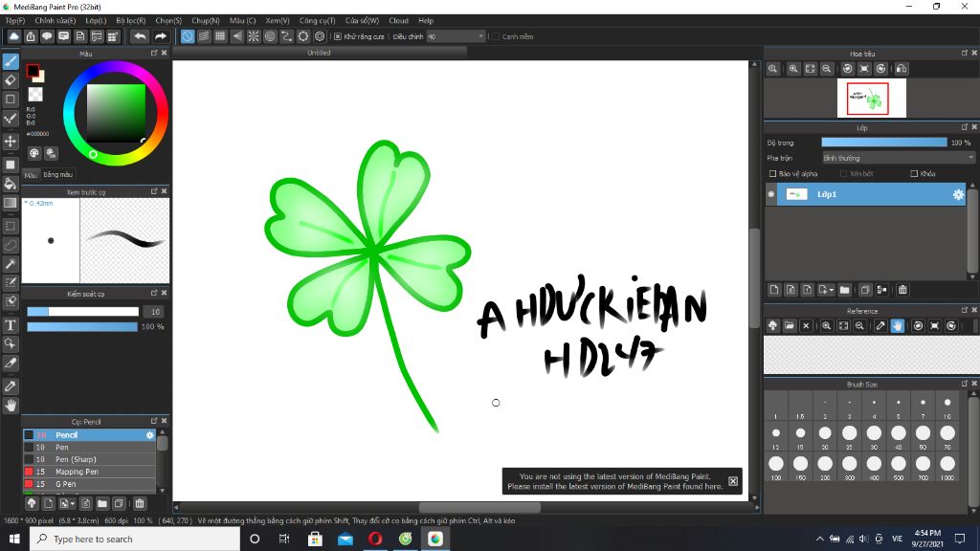Click the Untitled document tab
Viewport: 980px width, 551px height.
click(320, 54)
